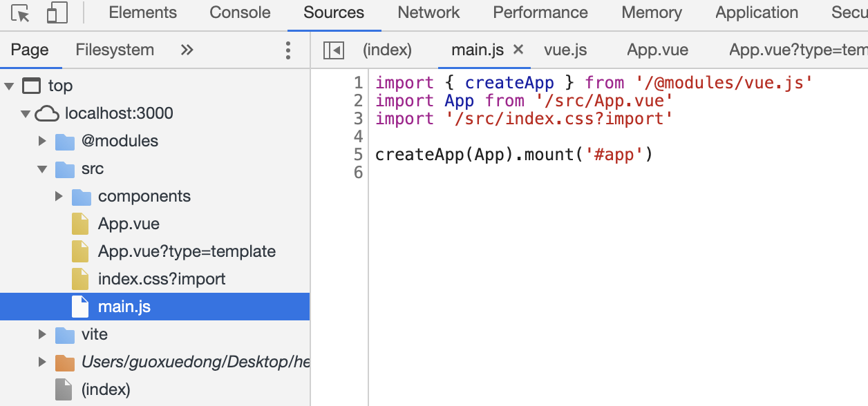
Task: Click the three-dot navigator options menu
Action: (288, 50)
